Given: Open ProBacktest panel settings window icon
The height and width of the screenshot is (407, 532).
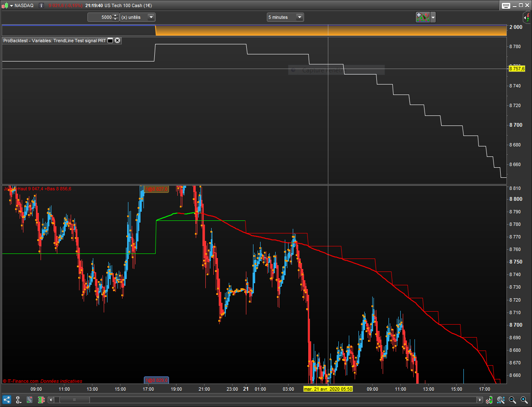Looking at the screenshot, I should 110,41.
